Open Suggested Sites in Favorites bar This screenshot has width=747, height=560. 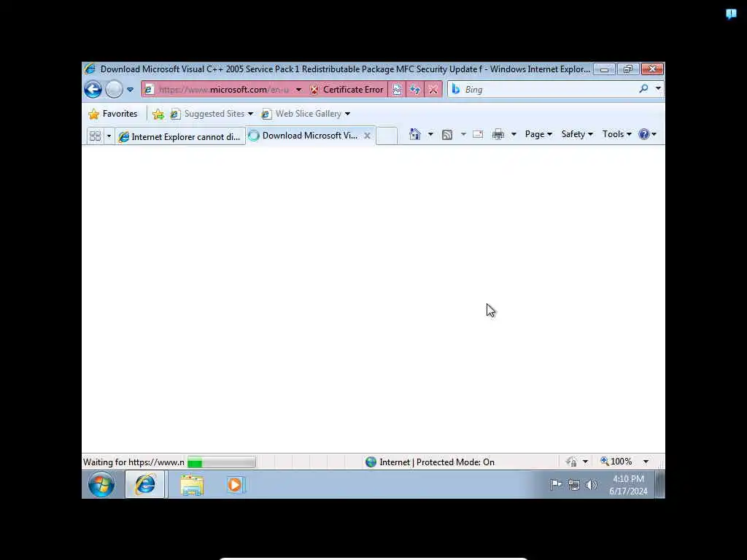pyautogui.click(x=212, y=114)
